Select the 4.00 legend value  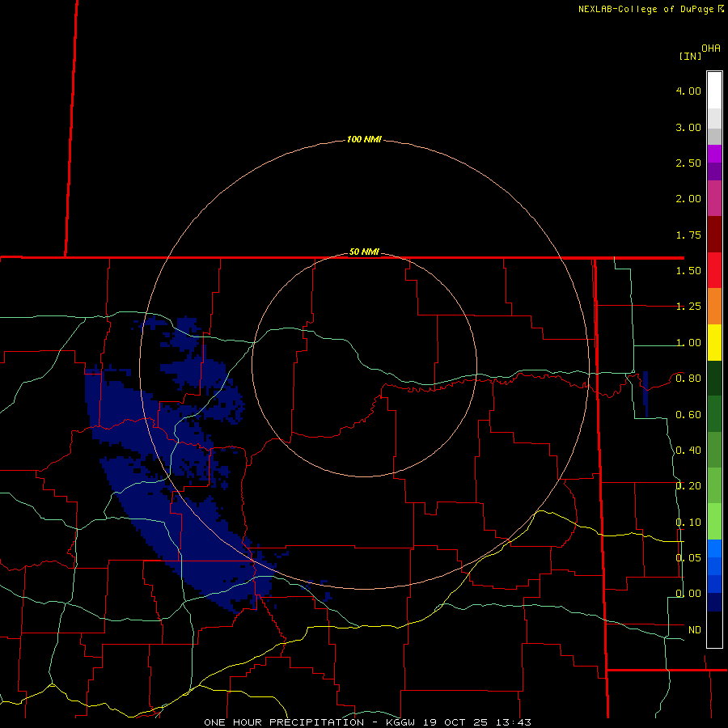(x=688, y=91)
